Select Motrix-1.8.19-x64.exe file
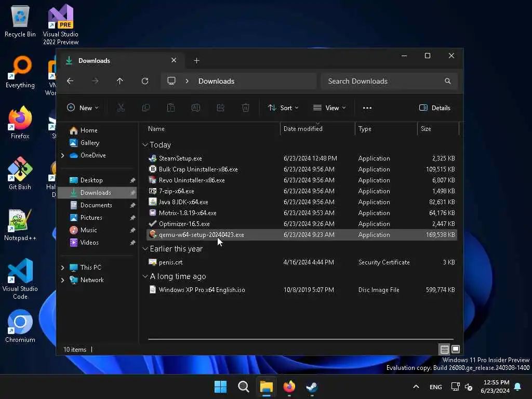 pyautogui.click(x=302, y=212)
